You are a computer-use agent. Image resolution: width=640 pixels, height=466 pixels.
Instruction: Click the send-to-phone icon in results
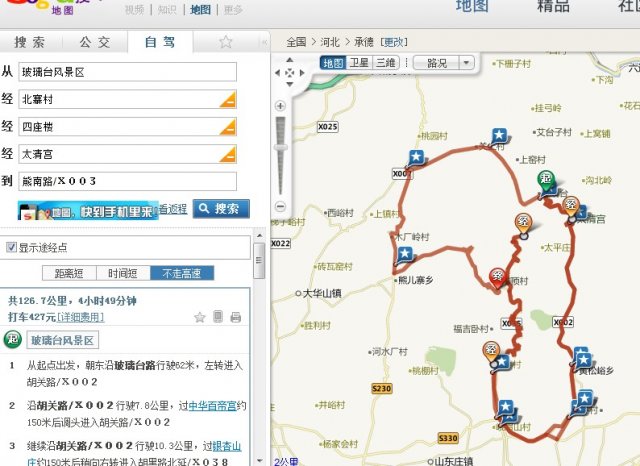(x=218, y=317)
